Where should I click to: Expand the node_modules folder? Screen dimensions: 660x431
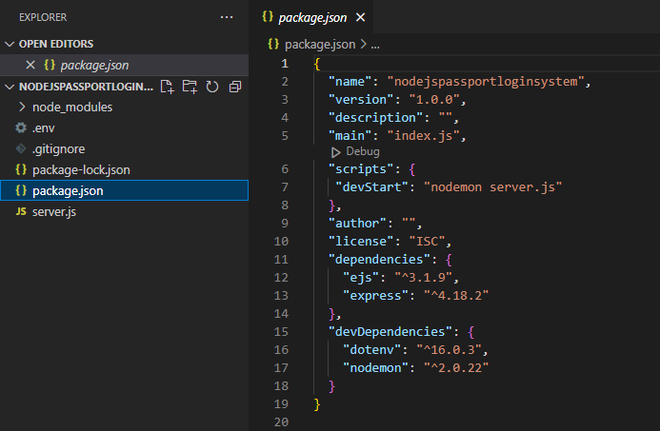(x=72, y=107)
